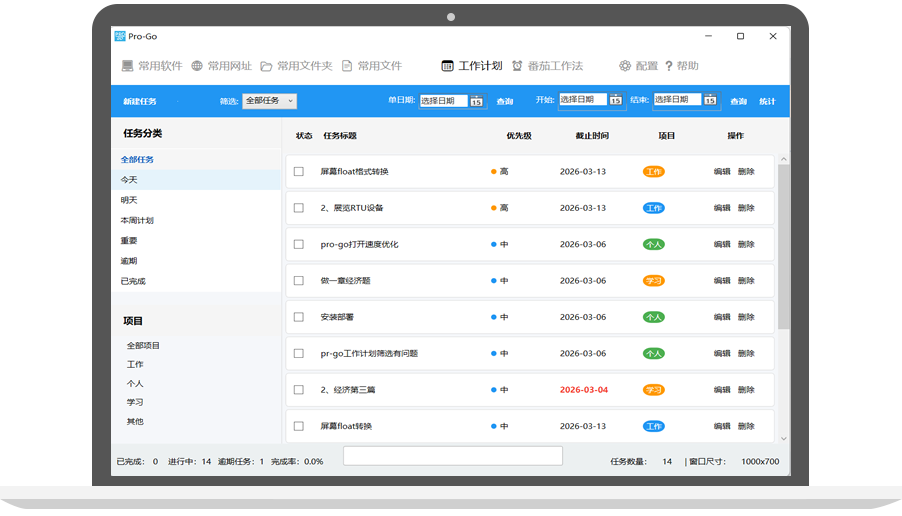Click the 番茄工作法 alarm clock icon
This screenshot has height=516, width=902.
[x=517, y=66]
